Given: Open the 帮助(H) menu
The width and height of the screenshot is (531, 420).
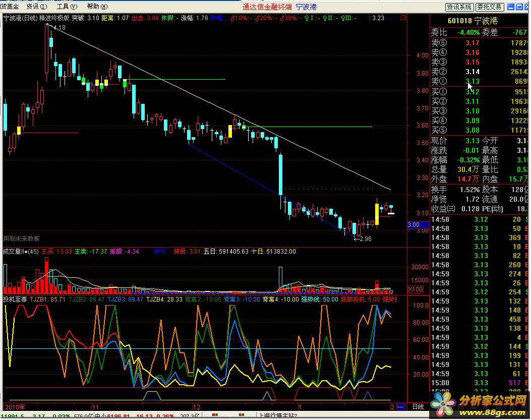Looking at the screenshot, I should (97, 7).
